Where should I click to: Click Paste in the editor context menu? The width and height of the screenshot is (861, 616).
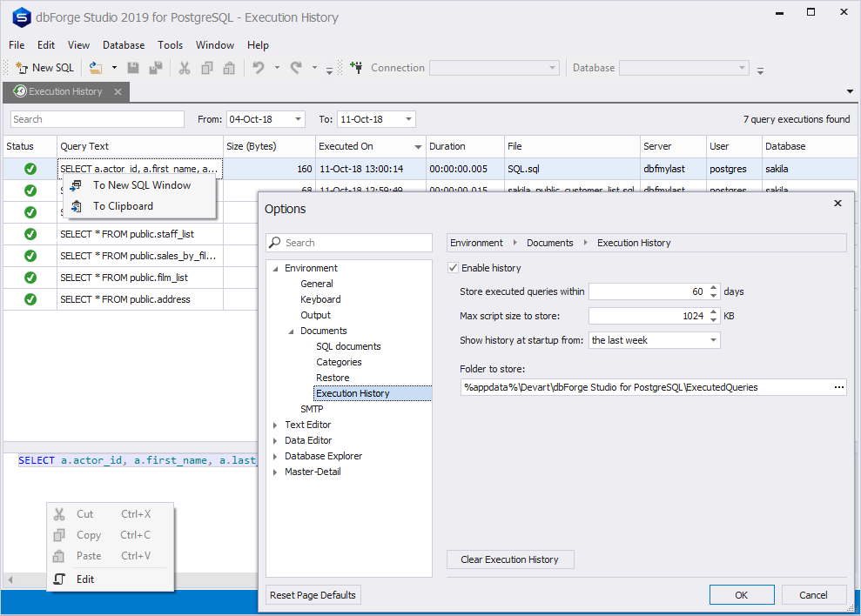tap(110, 556)
